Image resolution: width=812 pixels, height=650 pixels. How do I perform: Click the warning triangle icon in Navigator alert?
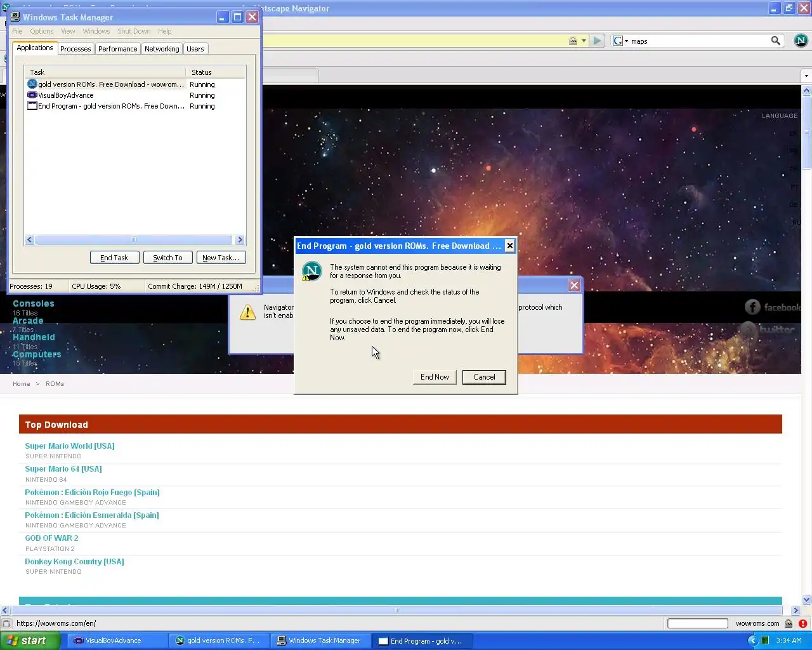pyautogui.click(x=247, y=312)
